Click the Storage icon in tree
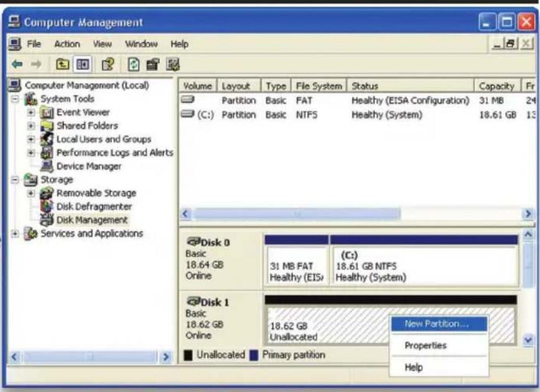Screen dimensions: 540x392 [x=31, y=180]
